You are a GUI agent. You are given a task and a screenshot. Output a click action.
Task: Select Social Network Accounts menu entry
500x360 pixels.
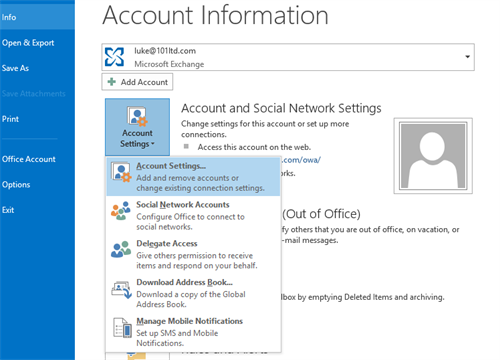pyautogui.click(x=193, y=215)
